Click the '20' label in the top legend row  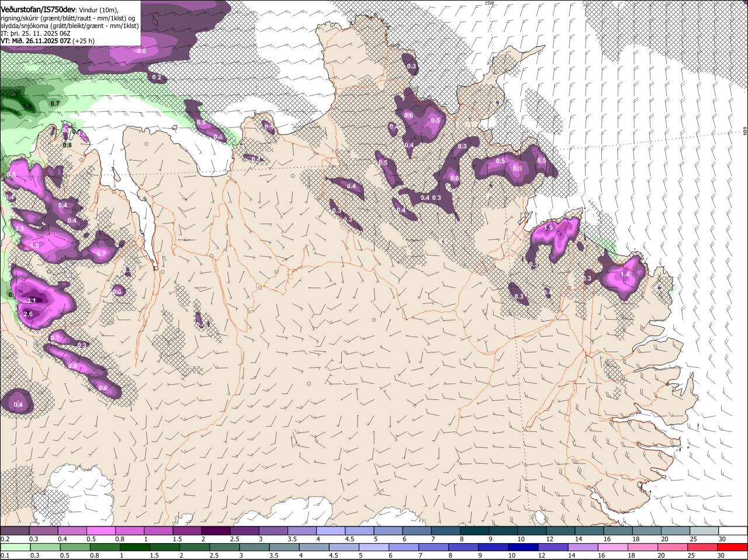click(x=664, y=538)
